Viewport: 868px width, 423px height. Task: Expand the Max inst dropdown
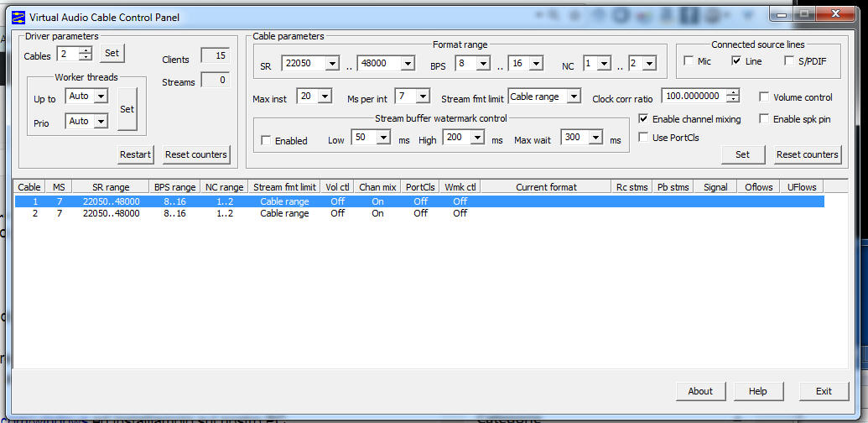point(325,97)
